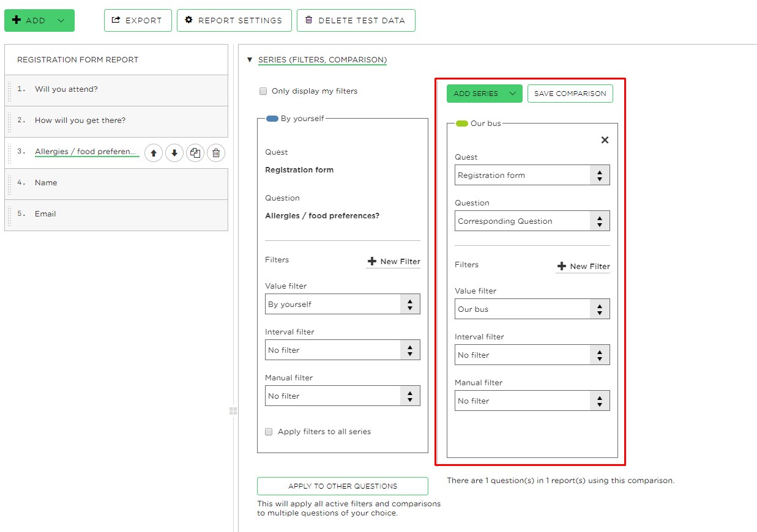Image resolution: width=757 pixels, height=532 pixels.
Task: Open the Add Series dropdown
Action: [x=513, y=94]
